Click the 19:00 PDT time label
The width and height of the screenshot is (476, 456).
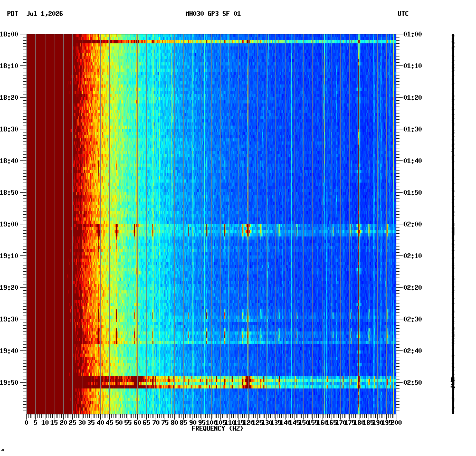tap(9, 224)
